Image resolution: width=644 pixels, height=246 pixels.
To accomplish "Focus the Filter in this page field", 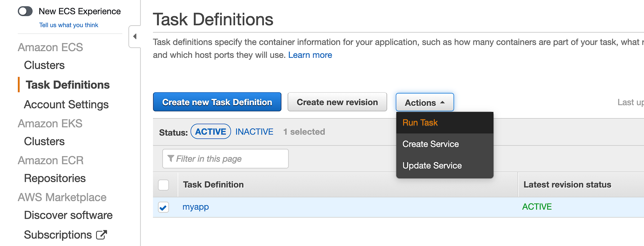I will 229,159.
